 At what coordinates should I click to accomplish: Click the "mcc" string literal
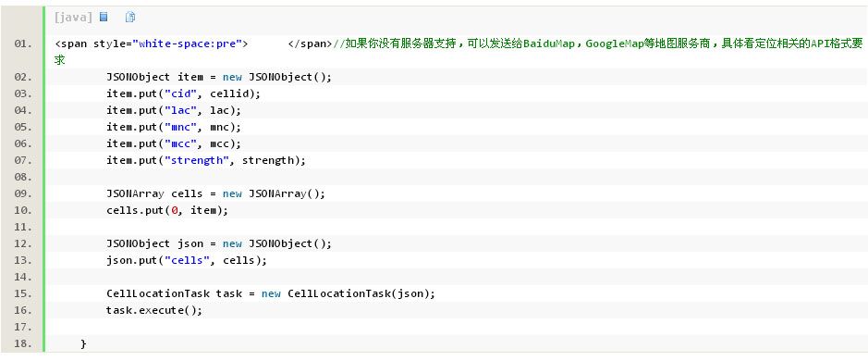(180, 143)
